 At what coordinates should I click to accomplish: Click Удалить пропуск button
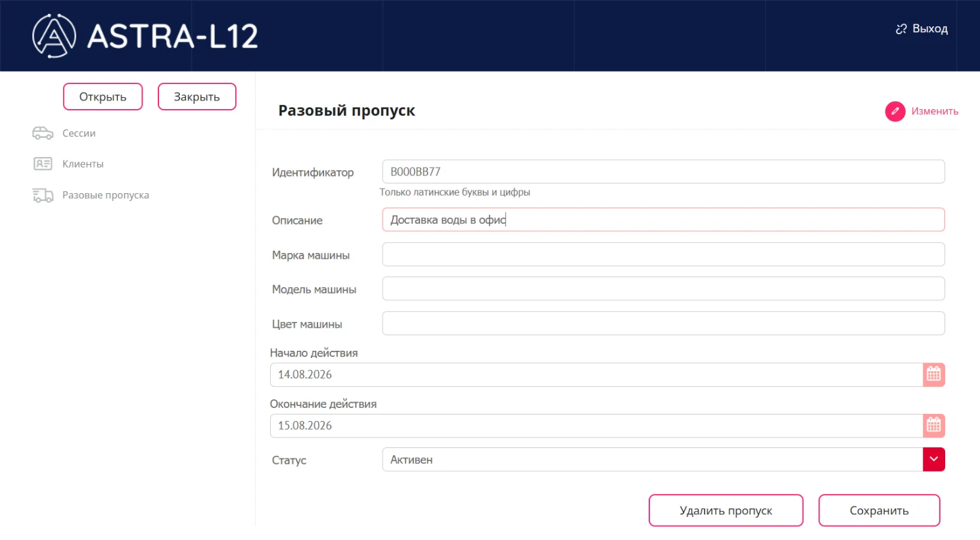726,510
